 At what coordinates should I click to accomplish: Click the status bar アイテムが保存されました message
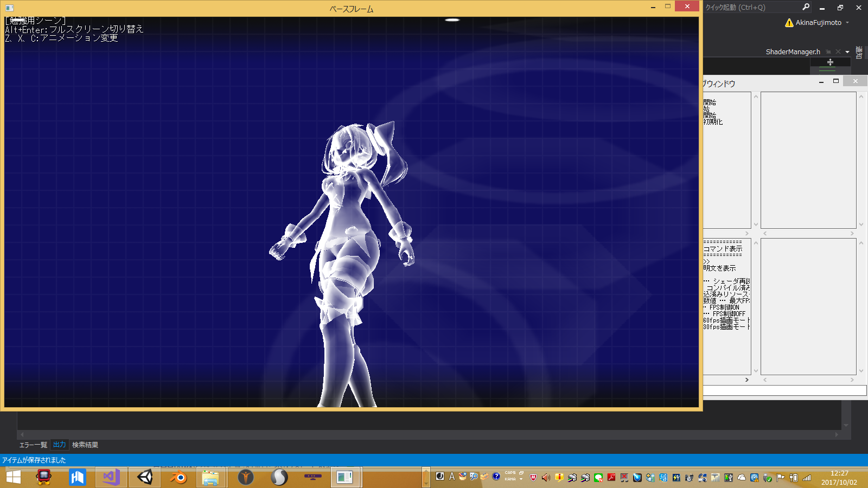tap(34, 460)
